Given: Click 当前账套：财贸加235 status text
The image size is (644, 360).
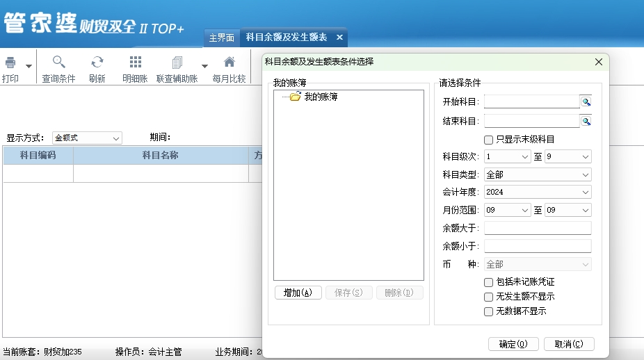Looking at the screenshot, I should pos(42,352).
